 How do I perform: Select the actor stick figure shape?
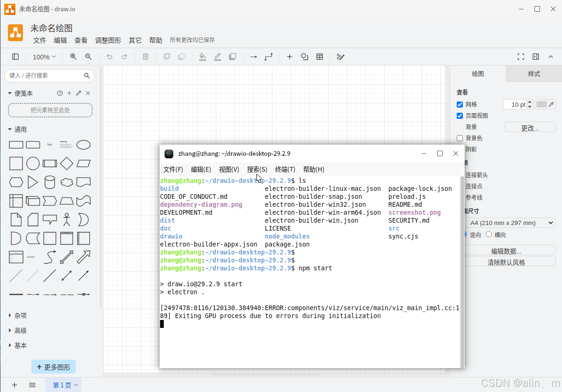(67, 219)
